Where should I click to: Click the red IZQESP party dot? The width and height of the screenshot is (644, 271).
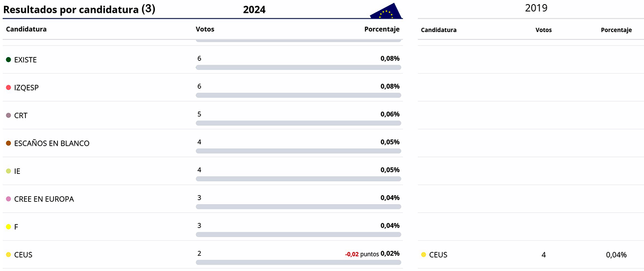coord(8,88)
